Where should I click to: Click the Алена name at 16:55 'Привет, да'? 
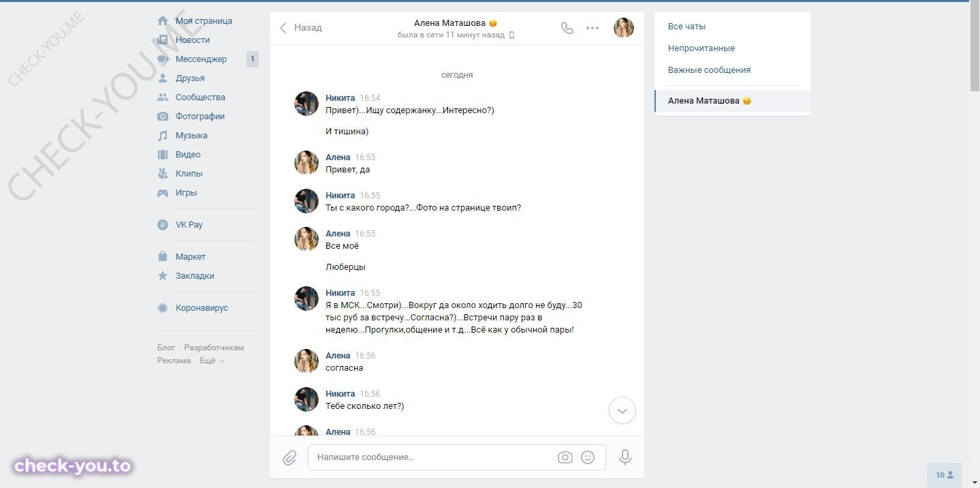pyautogui.click(x=338, y=157)
